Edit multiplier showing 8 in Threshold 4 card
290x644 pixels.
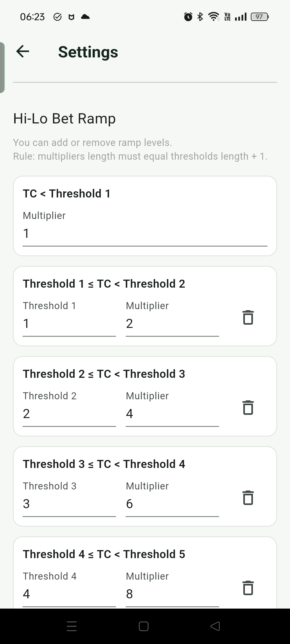point(172,589)
